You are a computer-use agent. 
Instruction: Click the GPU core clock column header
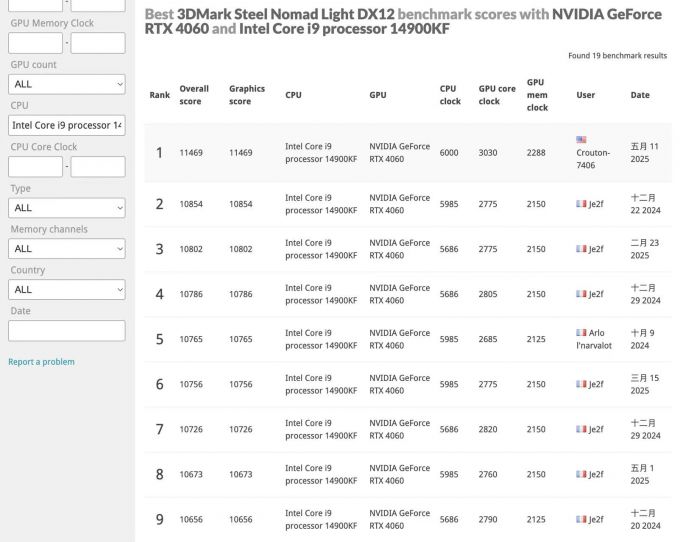497,95
